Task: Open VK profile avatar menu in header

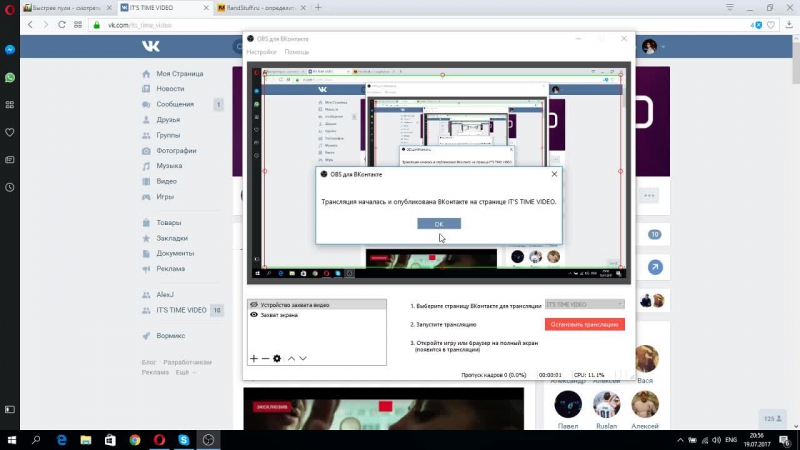Action: pos(653,46)
